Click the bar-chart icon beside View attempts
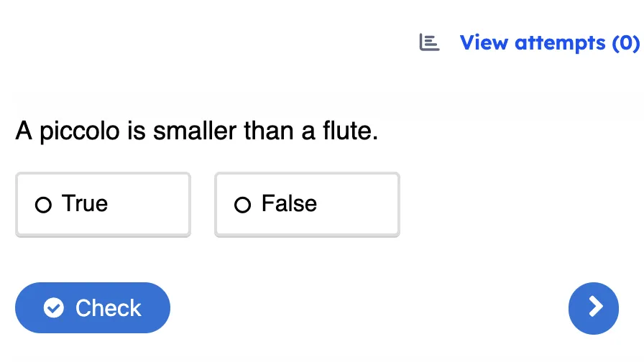Screen dimensions: 644x362 (x=429, y=43)
